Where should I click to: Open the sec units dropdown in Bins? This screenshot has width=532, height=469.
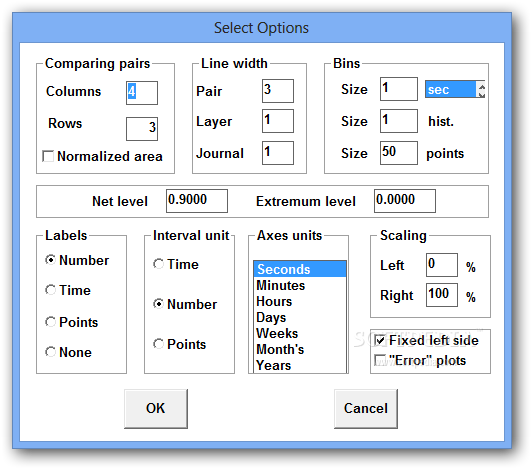point(455,90)
